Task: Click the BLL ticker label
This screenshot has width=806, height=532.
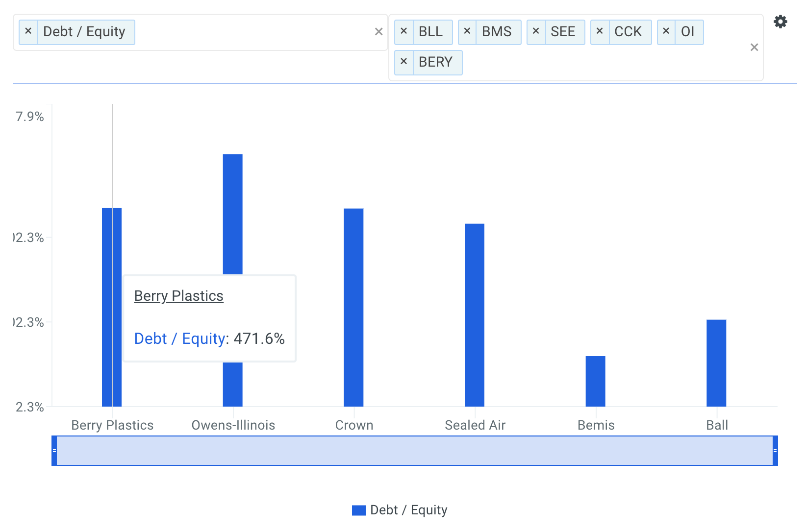Action: click(430, 31)
